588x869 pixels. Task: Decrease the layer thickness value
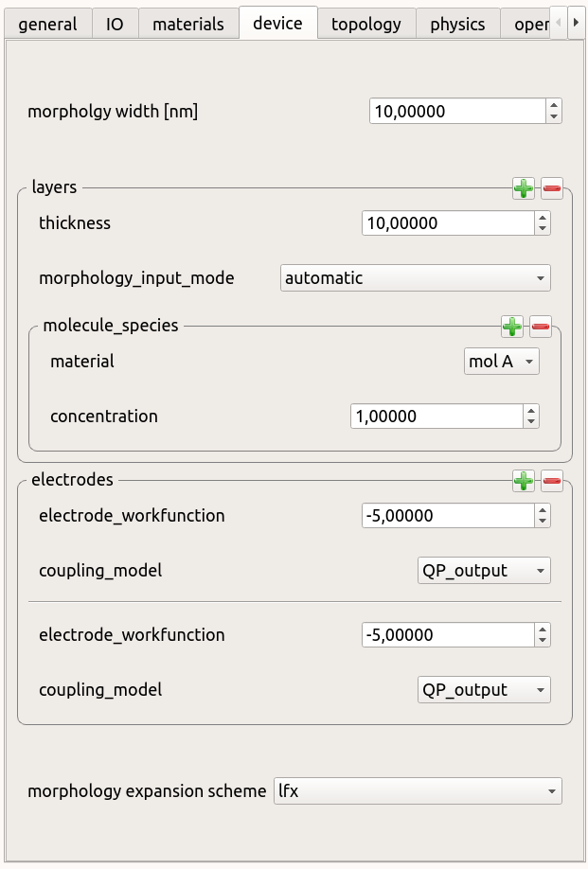coord(542,229)
